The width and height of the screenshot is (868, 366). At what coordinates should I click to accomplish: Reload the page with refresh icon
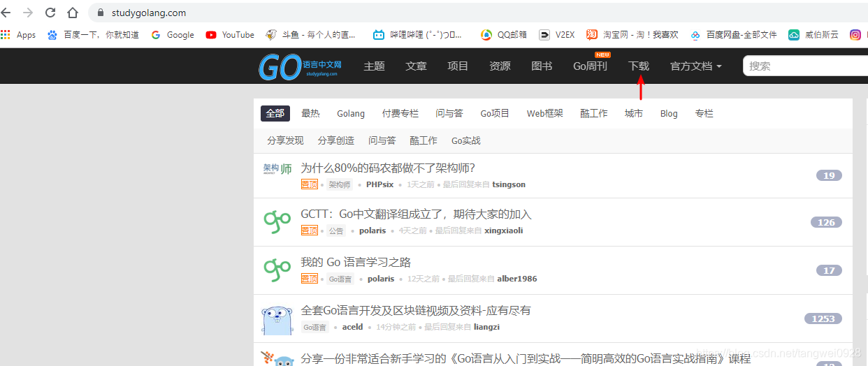[x=50, y=13]
